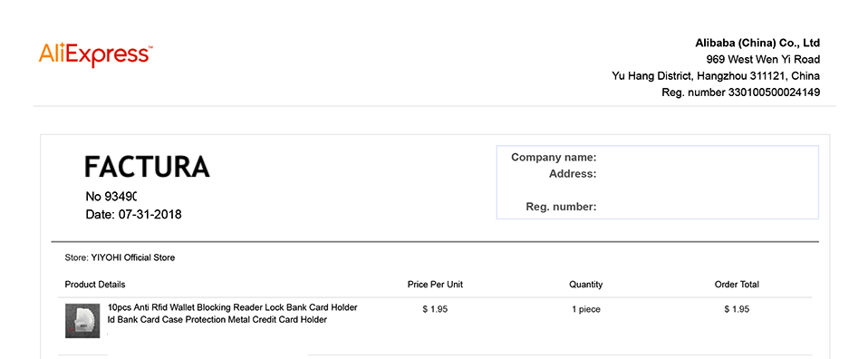
Task: Click the Order Total column header
Action: [x=737, y=285]
